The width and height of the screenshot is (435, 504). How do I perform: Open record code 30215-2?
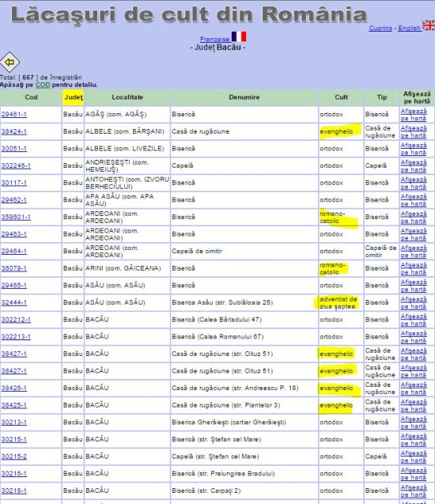pos(14,457)
